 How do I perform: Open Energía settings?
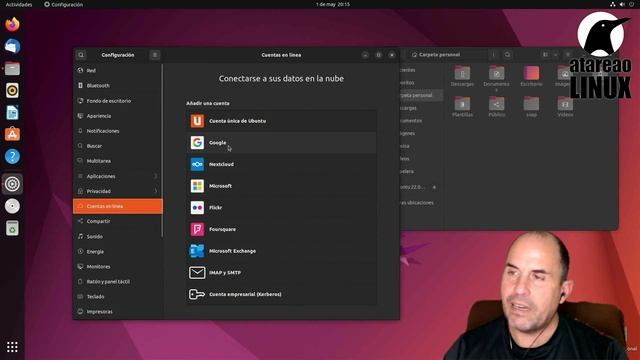click(118, 251)
